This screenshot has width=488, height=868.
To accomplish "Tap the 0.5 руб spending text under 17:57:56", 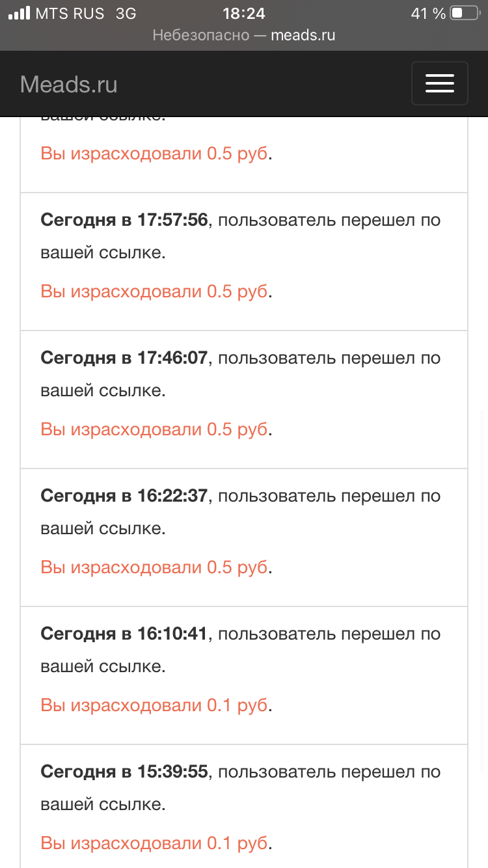I will point(154,292).
